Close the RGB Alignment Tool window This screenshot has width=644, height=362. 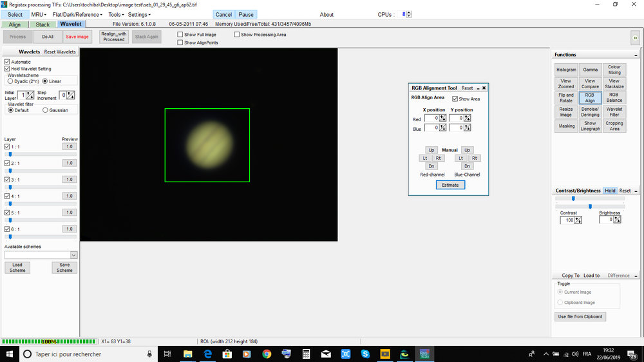[x=484, y=88]
